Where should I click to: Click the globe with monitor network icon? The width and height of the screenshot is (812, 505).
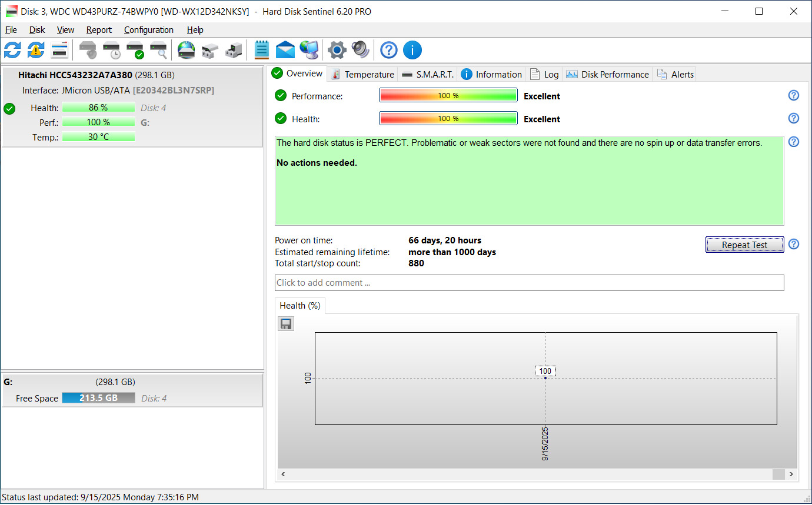click(x=309, y=50)
